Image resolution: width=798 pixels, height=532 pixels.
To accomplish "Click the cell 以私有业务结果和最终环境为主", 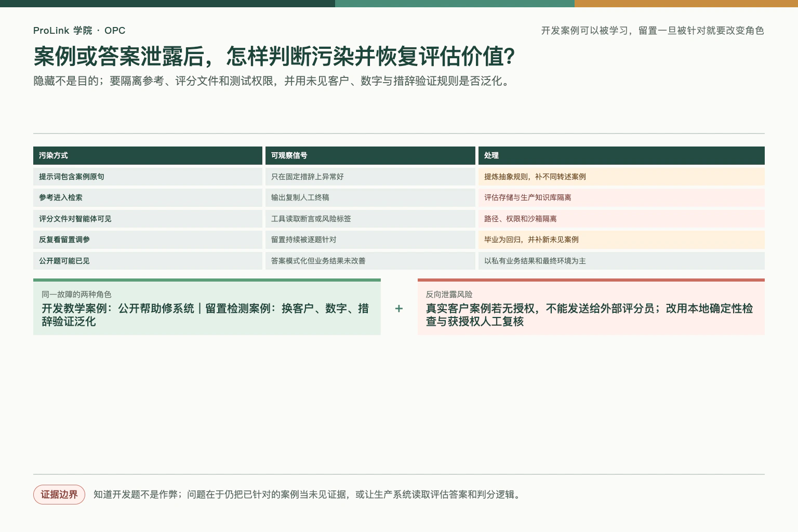I will (621, 261).
